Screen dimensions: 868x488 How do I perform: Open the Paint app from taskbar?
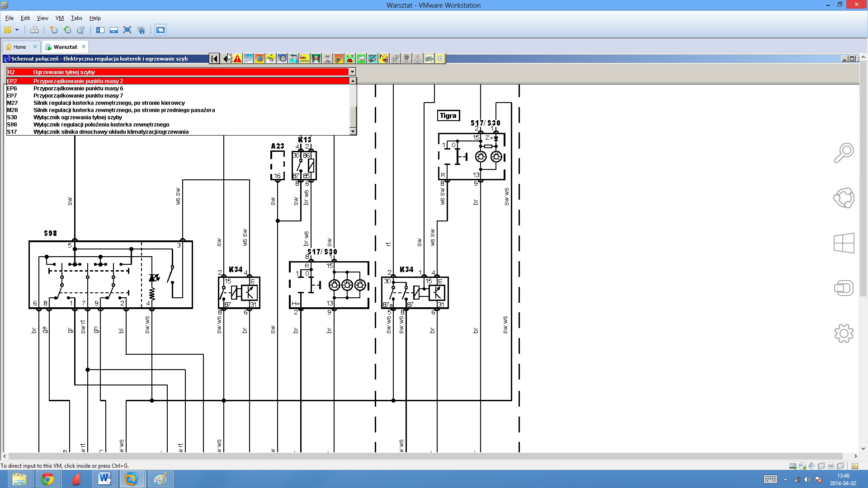(x=160, y=479)
